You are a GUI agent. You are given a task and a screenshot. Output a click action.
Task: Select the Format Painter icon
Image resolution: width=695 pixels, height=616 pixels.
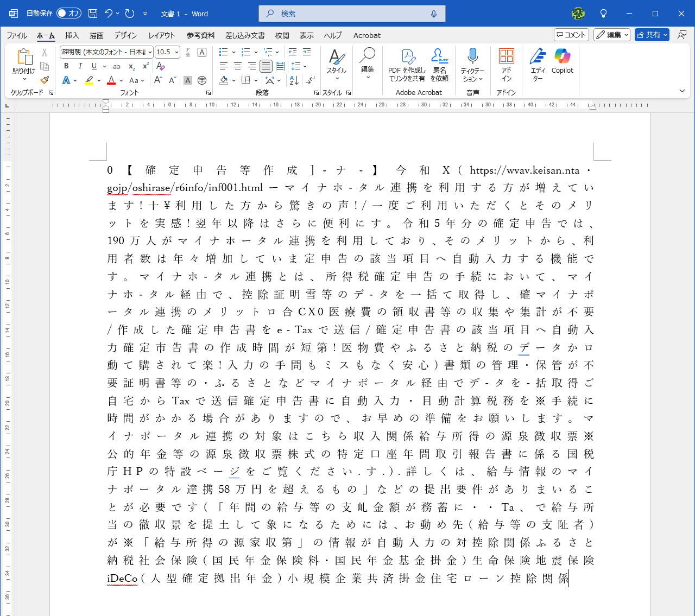[45, 80]
